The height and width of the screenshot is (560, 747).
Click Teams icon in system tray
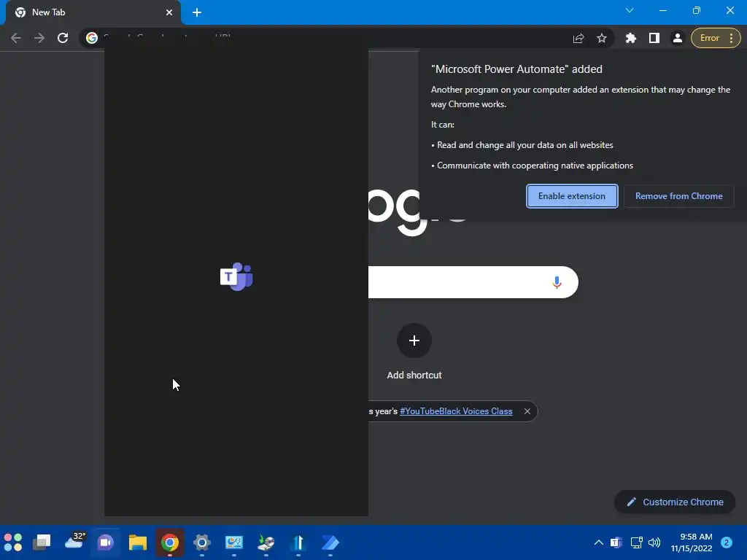point(616,542)
